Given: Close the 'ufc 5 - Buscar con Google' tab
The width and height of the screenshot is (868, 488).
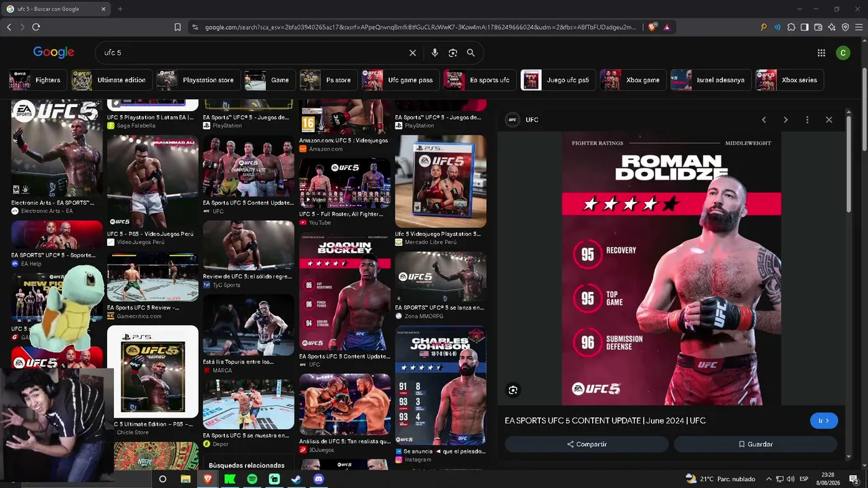Looking at the screenshot, I should (104, 9).
